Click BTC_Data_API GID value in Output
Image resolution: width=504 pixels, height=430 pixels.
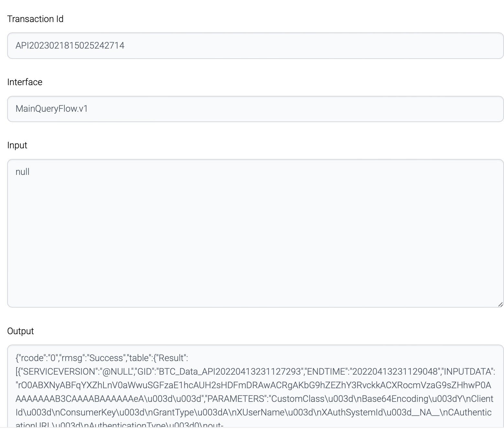[230, 372]
